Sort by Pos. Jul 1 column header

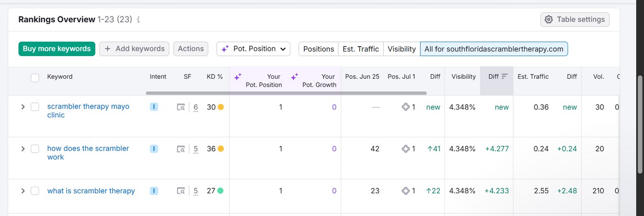coord(401,77)
